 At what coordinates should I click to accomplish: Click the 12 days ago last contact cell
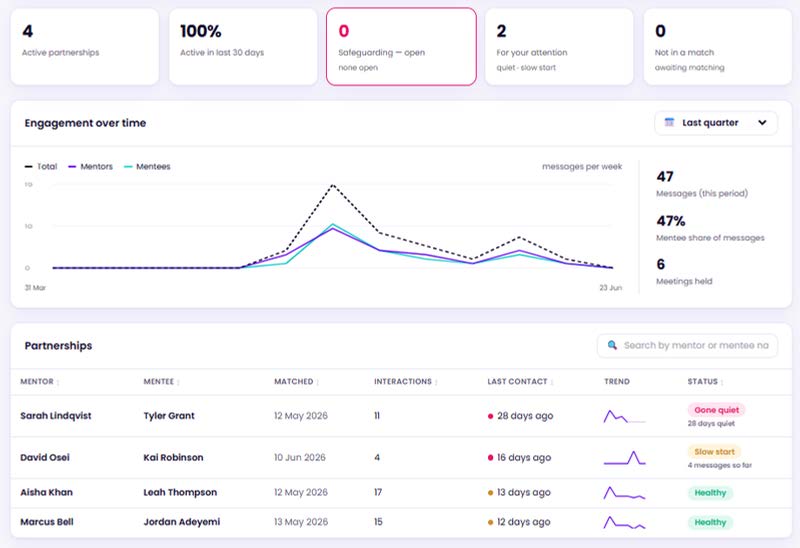519,522
